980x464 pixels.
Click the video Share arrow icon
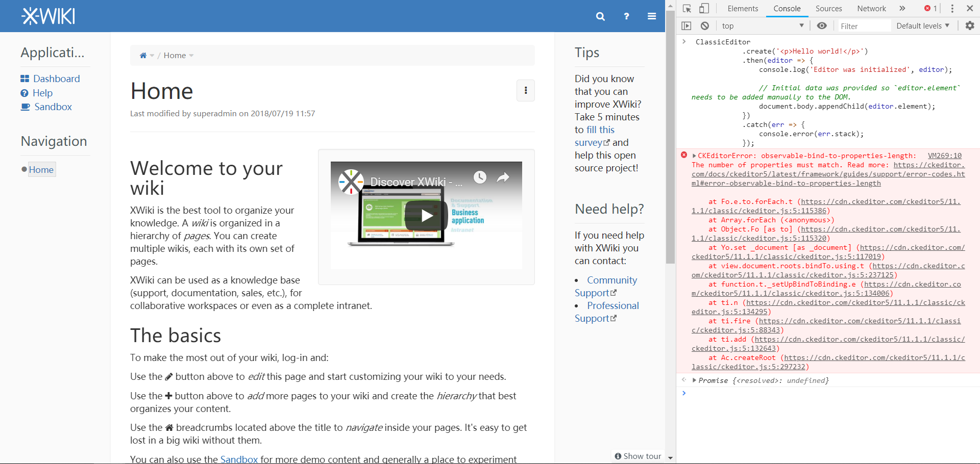click(503, 177)
